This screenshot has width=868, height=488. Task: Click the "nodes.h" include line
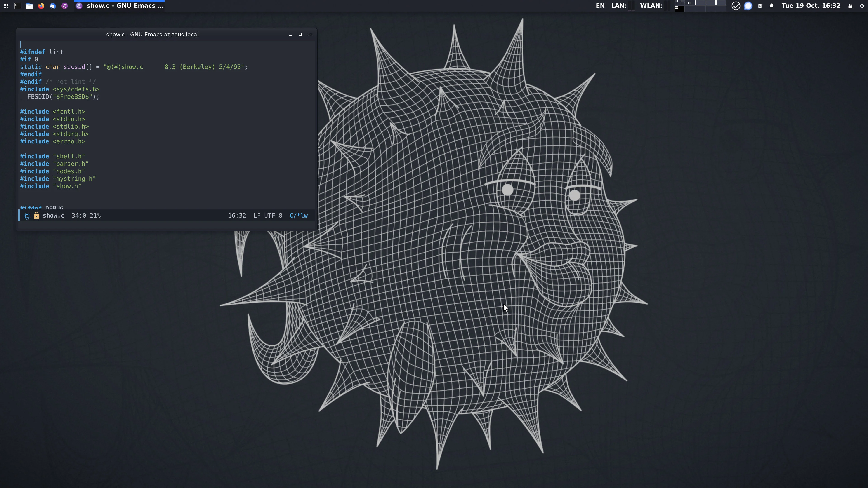coord(53,171)
